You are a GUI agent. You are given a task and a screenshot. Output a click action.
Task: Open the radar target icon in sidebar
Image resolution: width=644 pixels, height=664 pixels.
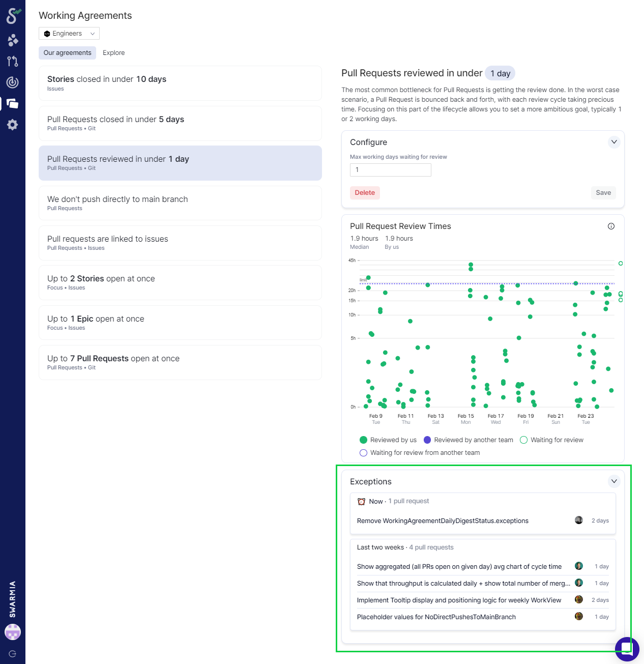(x=13, y=82)
